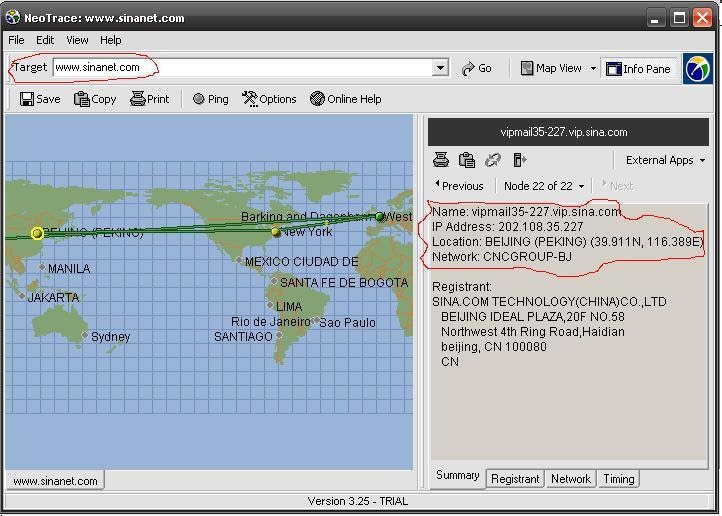Click the JAKARTA city label on the map
The image size is (722, 516).
[x=53, y=297]
